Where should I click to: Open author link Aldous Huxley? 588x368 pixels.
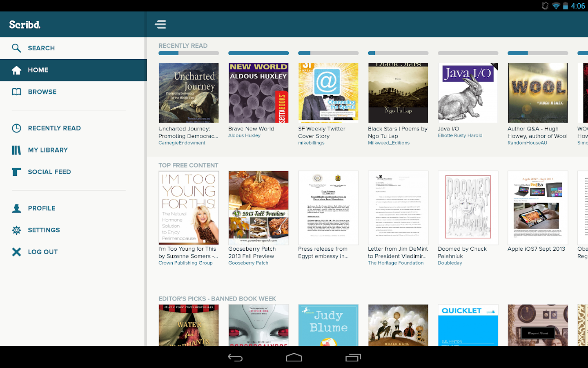pos(244,136)
